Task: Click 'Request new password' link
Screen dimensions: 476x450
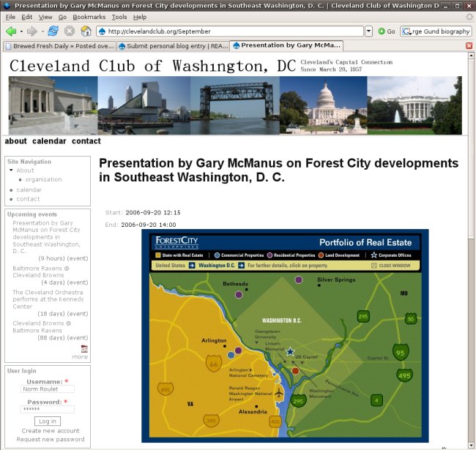Action: click(51, 439)
